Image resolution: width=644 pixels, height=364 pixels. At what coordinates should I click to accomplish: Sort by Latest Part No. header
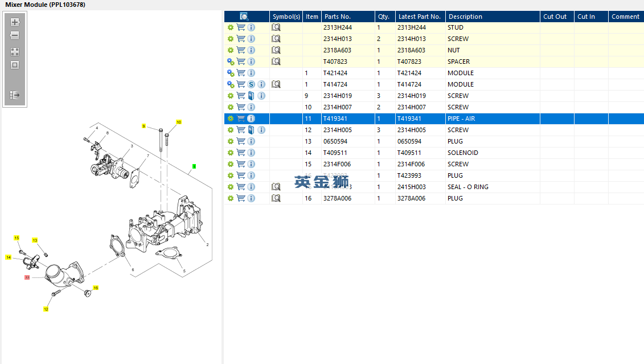coord(420,17)
